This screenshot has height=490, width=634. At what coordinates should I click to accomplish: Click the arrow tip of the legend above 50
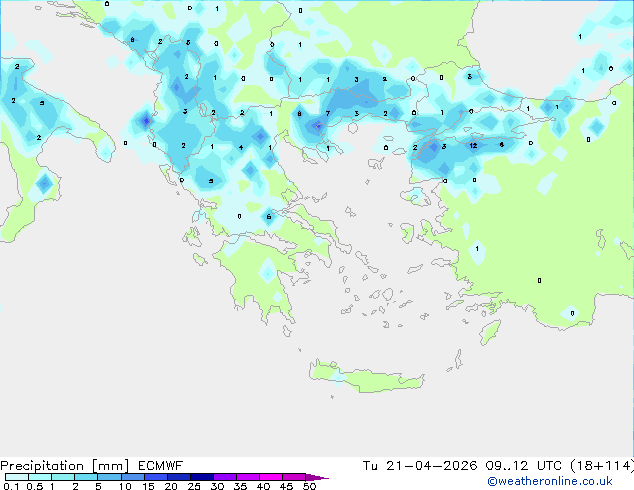point(317,477)
